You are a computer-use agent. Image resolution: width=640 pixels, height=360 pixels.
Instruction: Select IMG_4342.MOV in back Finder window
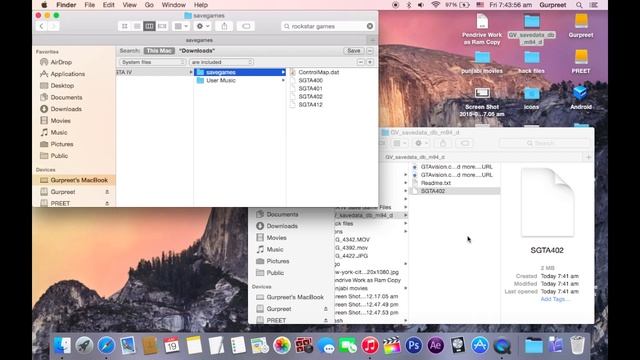pyautogui.click(x=353, y=240)
